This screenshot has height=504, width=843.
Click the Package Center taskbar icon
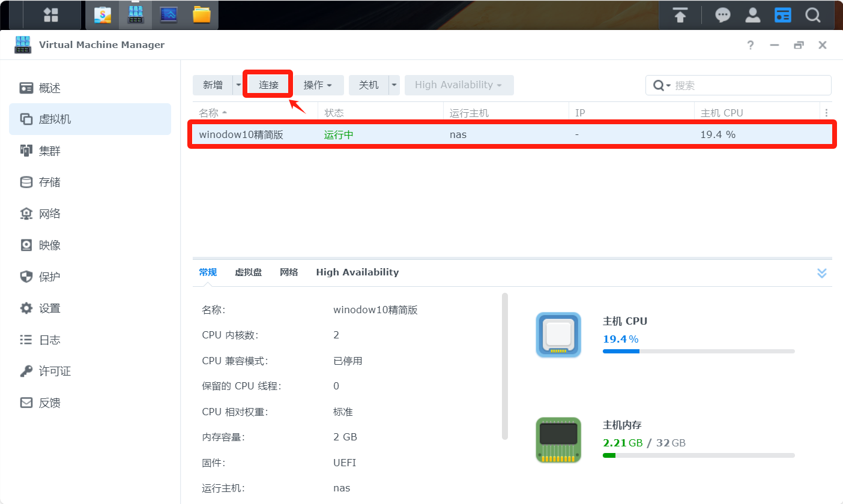[x=103, y=15]
